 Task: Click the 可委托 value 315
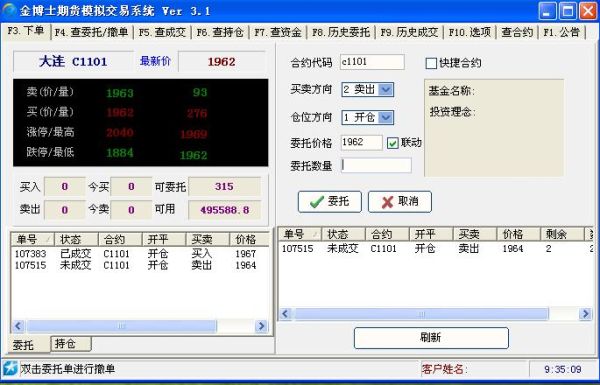[x=225, y=187]
